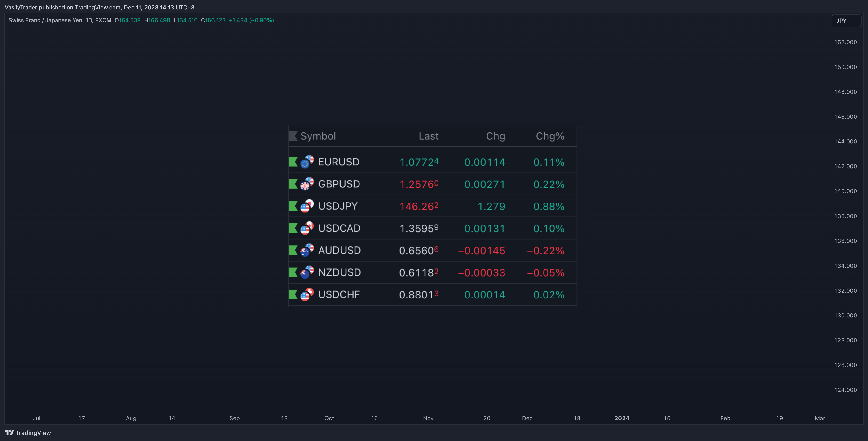
Task: Click the grey flag icon in Symbol header
Action: click(293, 136)
